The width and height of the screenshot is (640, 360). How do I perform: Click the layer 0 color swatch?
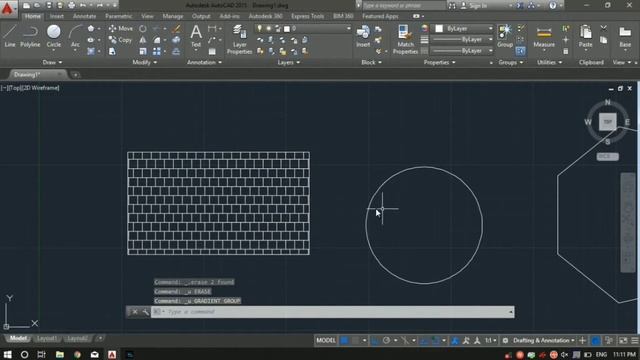[287, 29]
